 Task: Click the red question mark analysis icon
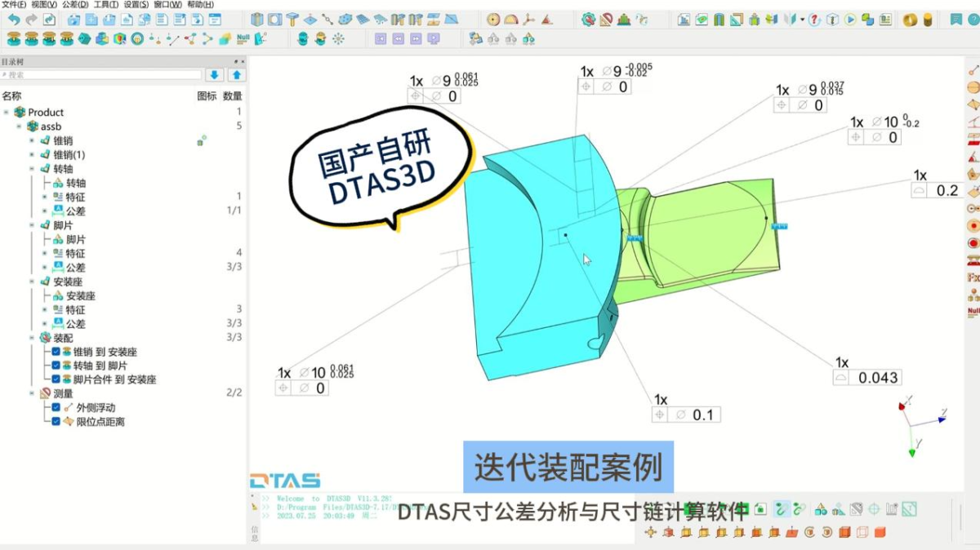coord(813,20)
